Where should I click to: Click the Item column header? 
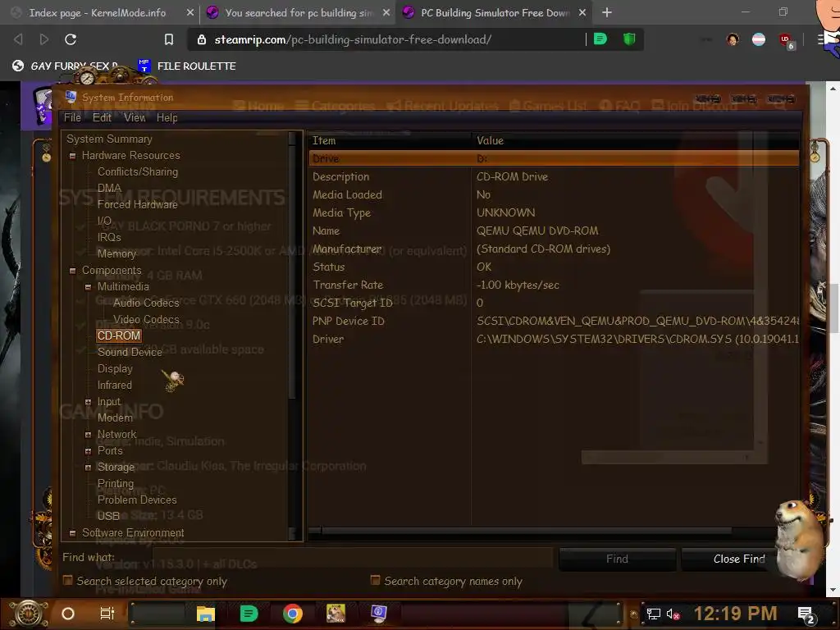390,140
